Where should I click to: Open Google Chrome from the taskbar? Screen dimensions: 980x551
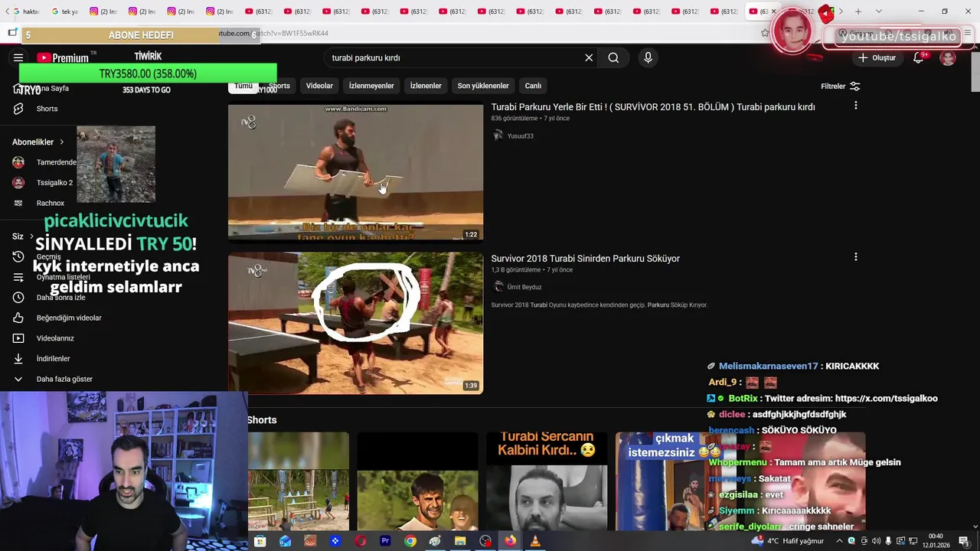click(410, 541)
